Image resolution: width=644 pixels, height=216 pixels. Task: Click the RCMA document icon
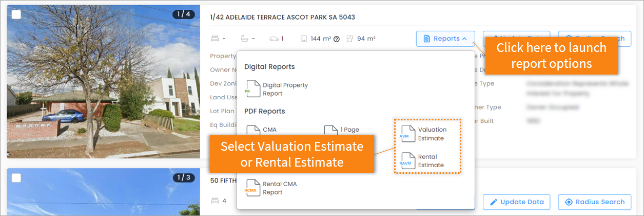coord(252,188)
